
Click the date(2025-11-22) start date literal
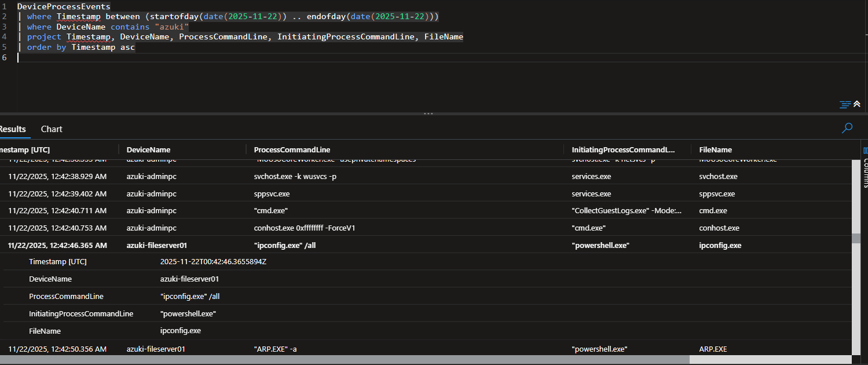point(242,17)
